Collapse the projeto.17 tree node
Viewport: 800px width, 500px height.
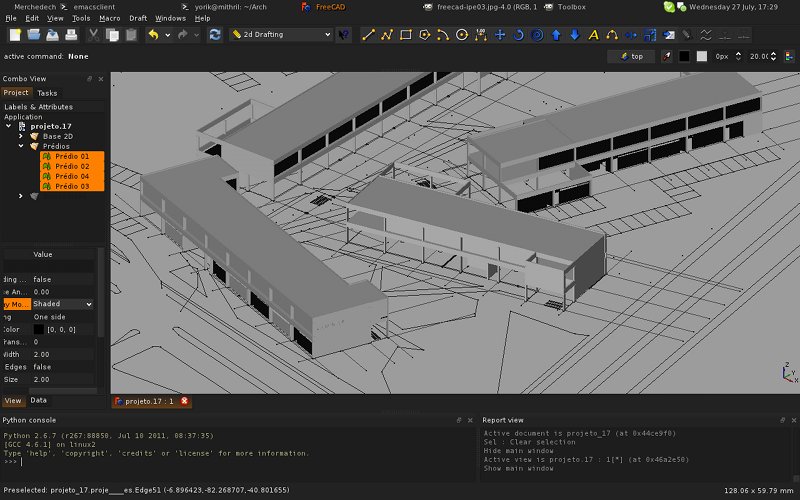click(x=9, y=126)
